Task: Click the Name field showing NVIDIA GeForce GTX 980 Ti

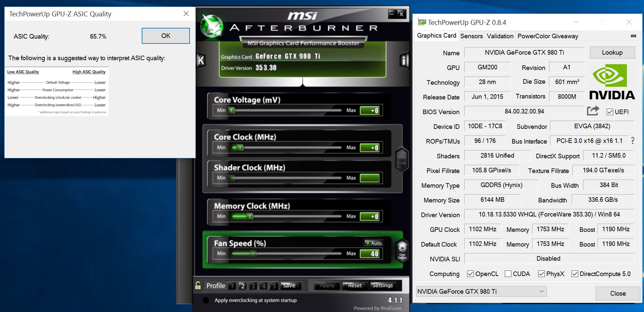Action: (524, 52)
